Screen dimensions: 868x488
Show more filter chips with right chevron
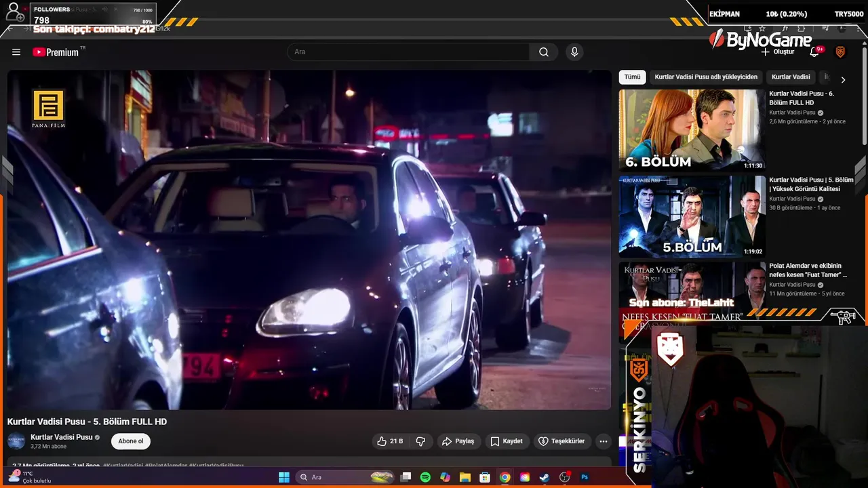pyautogui.click(x=843, y=79)
